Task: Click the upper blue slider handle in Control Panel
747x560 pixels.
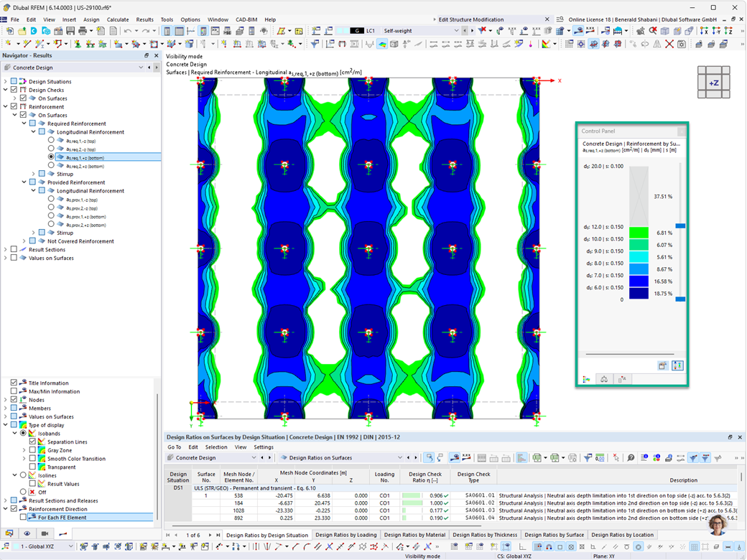Action: pyautogui.click(x=680, y=225)
